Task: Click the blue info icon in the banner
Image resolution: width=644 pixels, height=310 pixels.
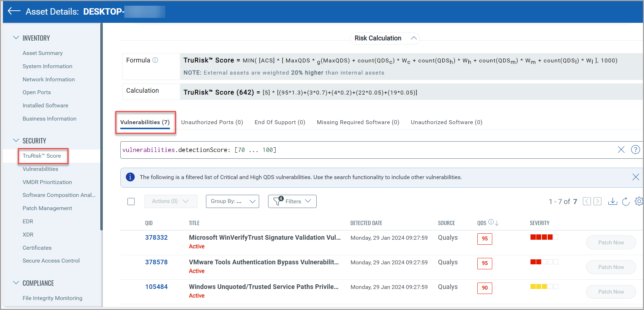Action: click(130, 177)
